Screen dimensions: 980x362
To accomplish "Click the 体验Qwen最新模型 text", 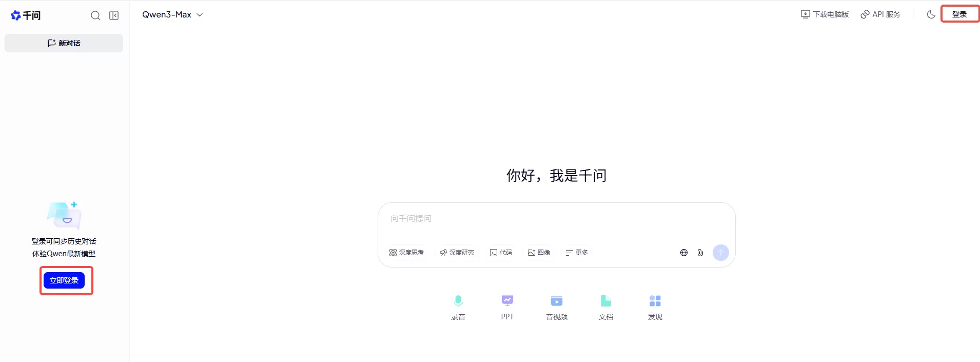I will pos(64,254).
